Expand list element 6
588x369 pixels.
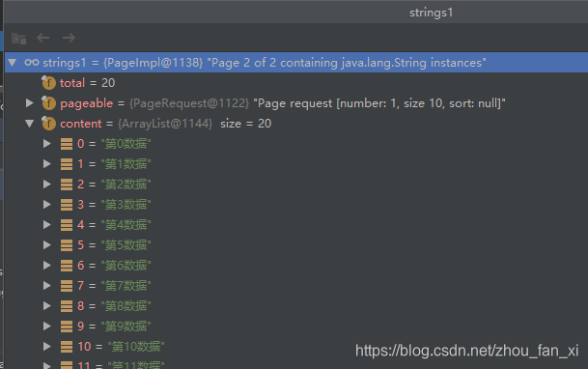click(47, 265)
